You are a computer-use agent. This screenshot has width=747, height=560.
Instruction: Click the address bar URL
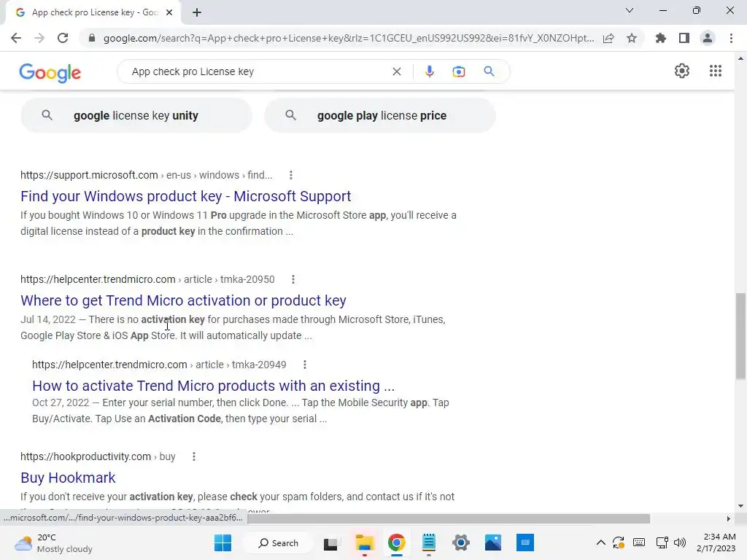point(349,38)
